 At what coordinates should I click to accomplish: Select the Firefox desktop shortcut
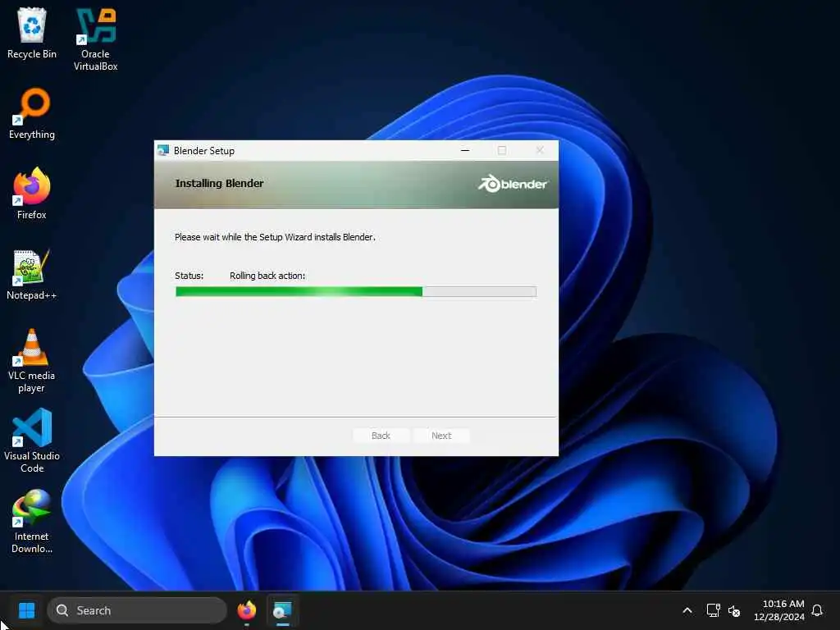[32, 194]
